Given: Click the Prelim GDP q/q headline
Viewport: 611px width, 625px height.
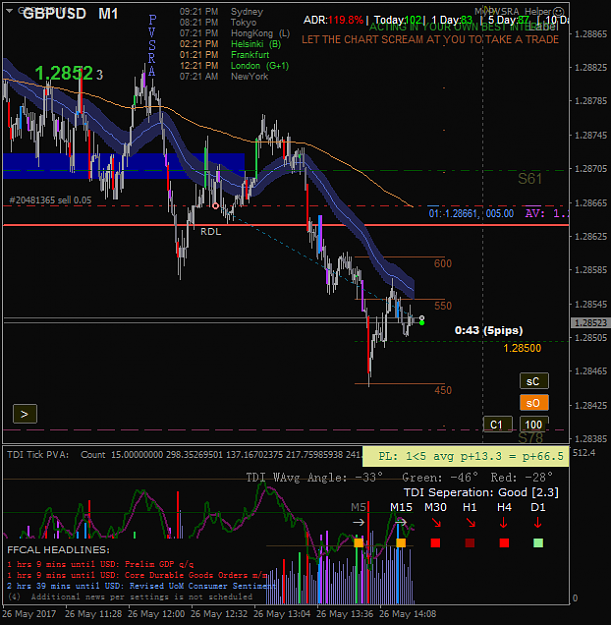Looking at the screenshot, I should click(100, 564).
